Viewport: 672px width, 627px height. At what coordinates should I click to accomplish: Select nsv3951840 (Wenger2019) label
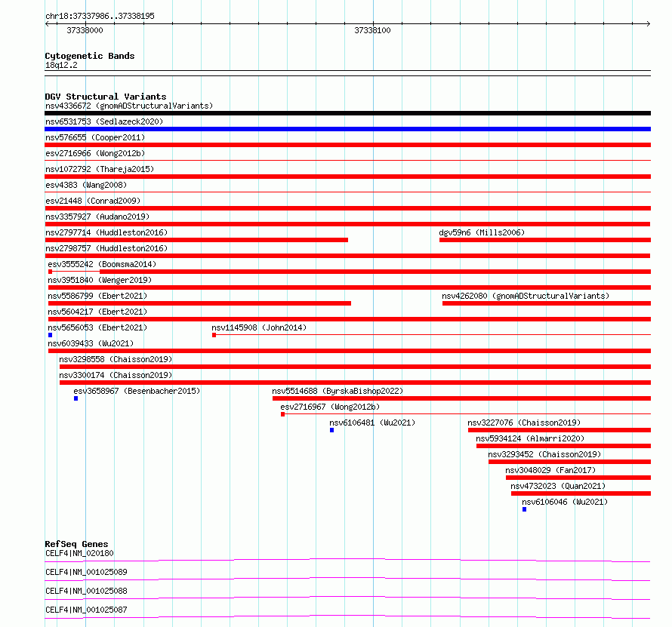pyautogui.click(x=100, y=280)
